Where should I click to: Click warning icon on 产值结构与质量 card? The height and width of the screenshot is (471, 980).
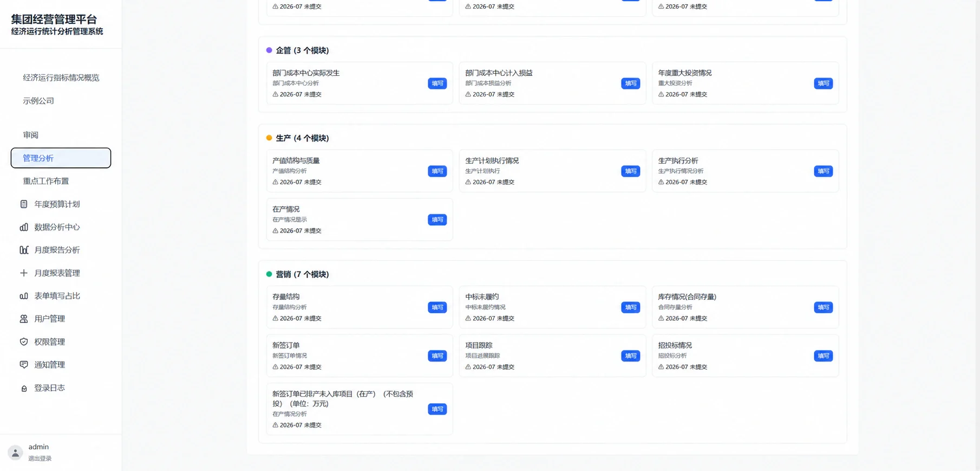(x=275, y=182)
